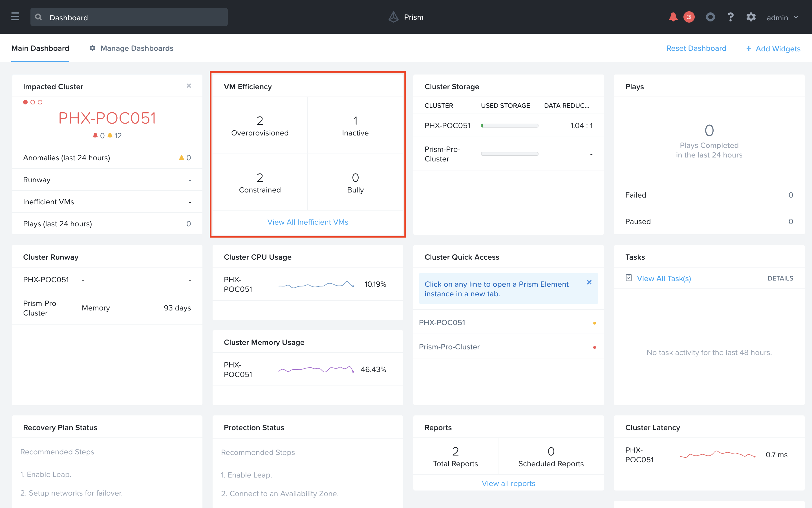Click the USED STORAGE column header

505,106
